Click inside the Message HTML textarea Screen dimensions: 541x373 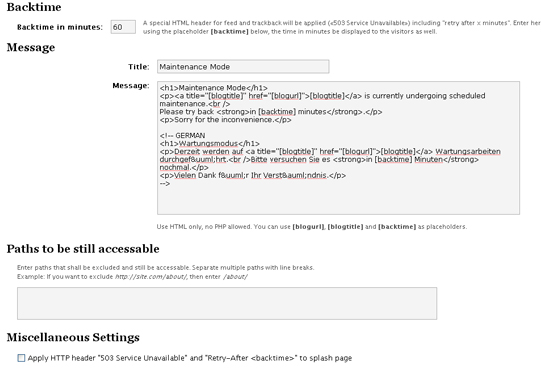pyautogui.click(x=338, y=148)
